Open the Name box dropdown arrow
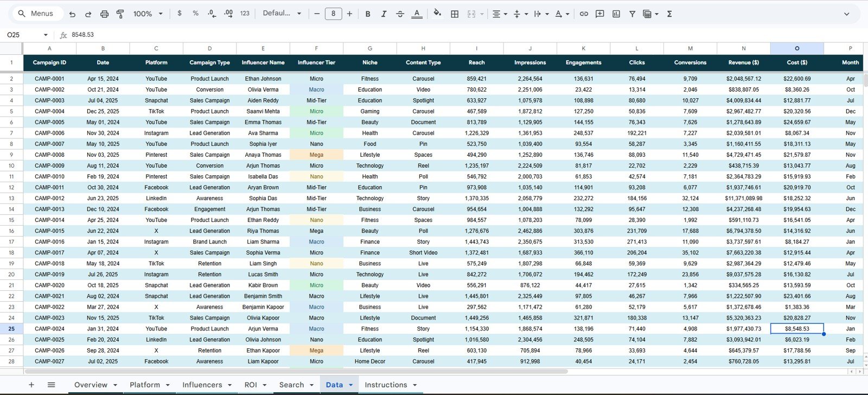Viewport: 868px width, 395px height. (x=46, y=35)
